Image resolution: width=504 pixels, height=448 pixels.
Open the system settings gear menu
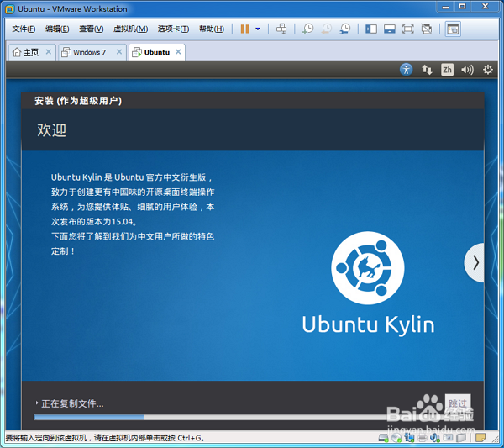487,70
